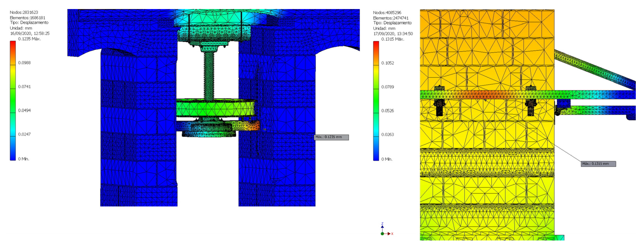Click the '0 Mín.' label on the right legend
The image size is (644, 251).
[x=387, y=159]
